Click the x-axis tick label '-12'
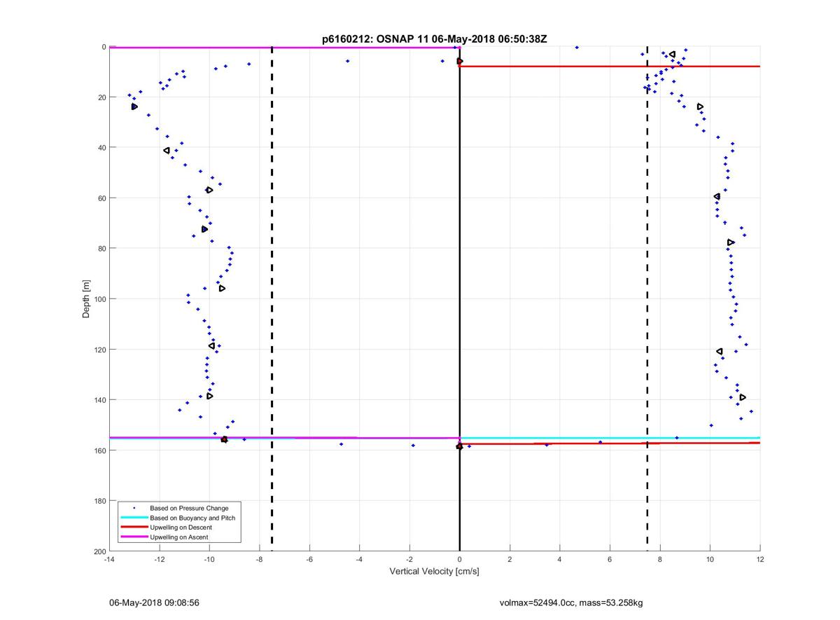 click(x=159, y=559)
